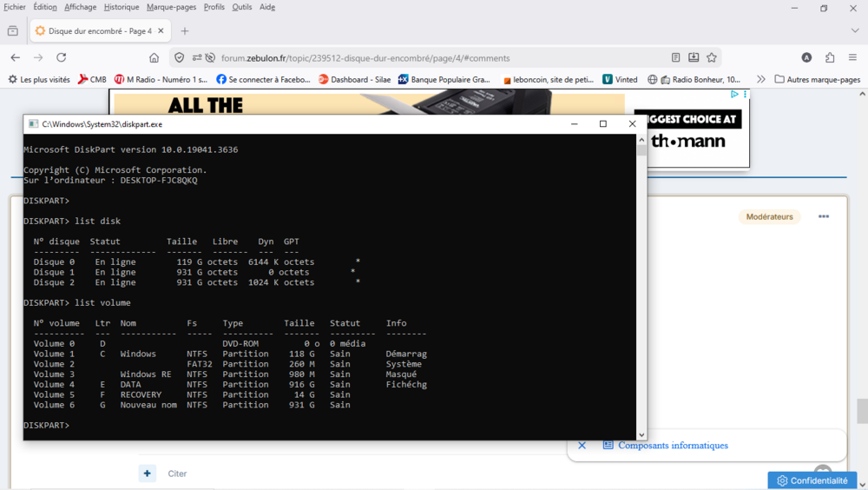The height and width of the screenshot is (490, 868).
Task: Bookmark this page with the star
Action: point(712,57)
